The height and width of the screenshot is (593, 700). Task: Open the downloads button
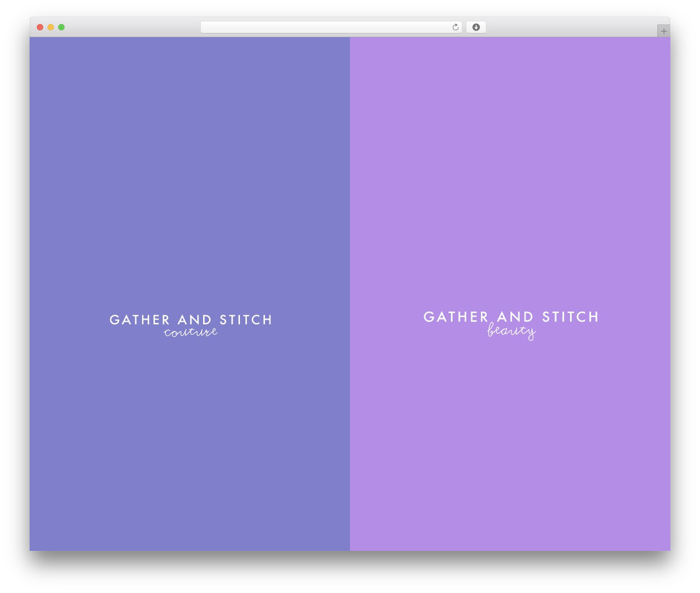coord(476,27)
